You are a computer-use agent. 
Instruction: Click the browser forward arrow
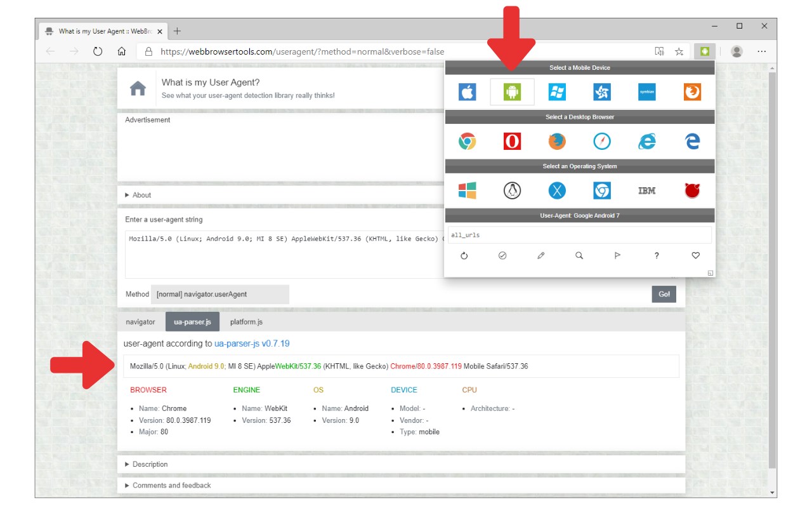tap(74, 51)
